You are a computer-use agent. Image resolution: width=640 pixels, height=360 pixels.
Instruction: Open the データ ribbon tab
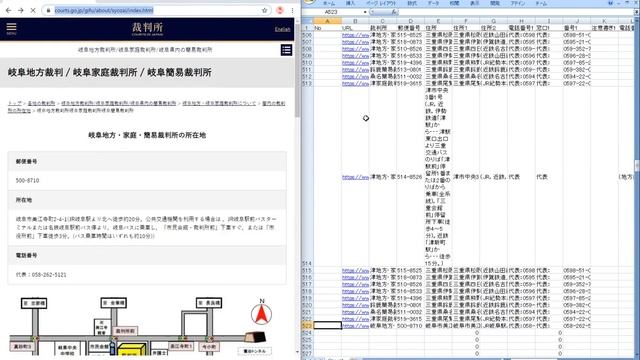(x=433, y=3)
